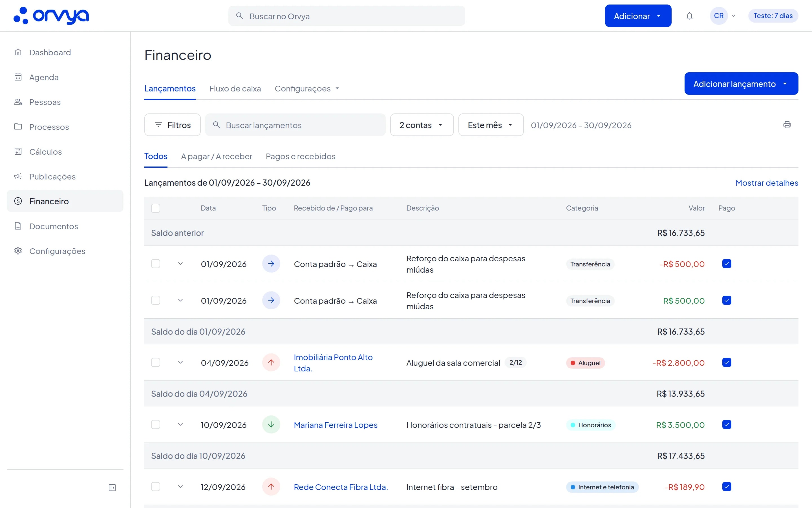
Task: Switch to Fluxo de caixa tab
Action: 235,89
